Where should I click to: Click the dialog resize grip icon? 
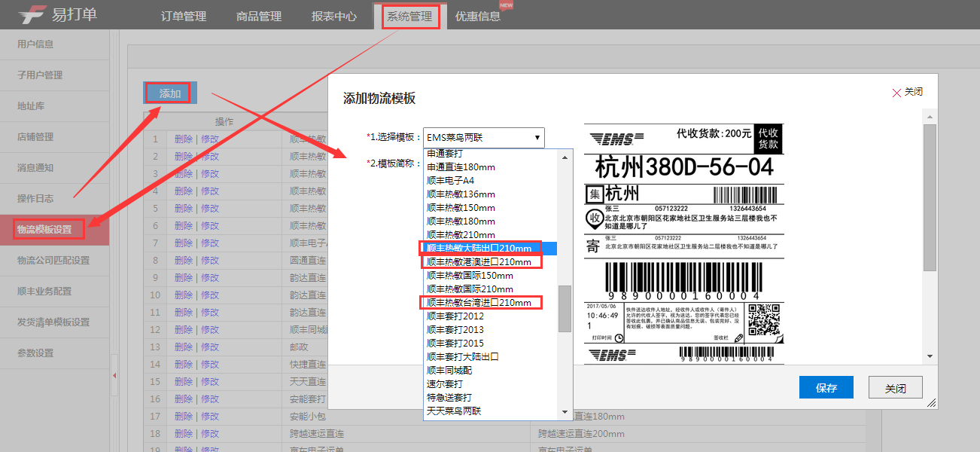pos(932,403)
